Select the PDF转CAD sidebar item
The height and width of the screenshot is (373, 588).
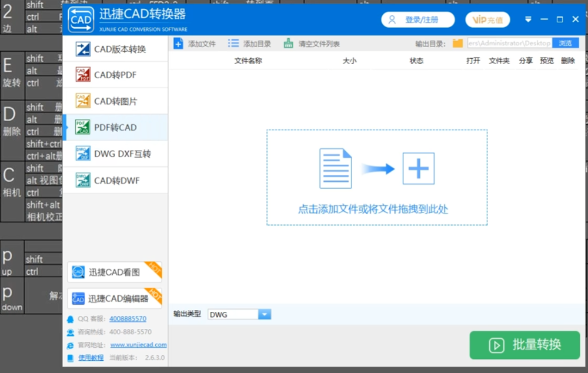tap(115, 128)
